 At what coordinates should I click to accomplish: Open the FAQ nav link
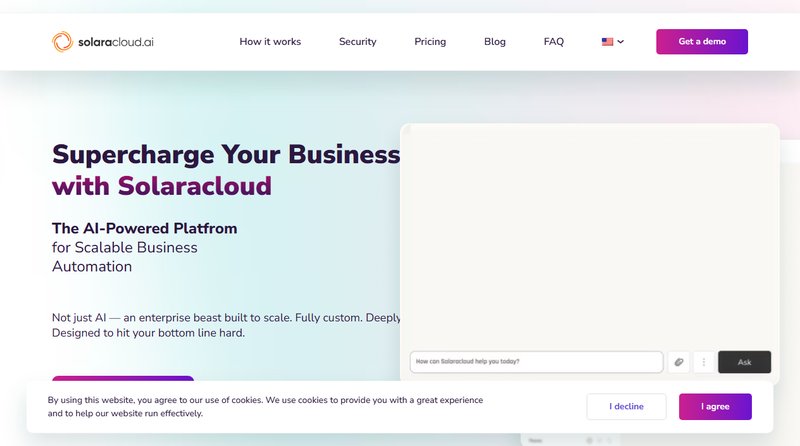tap(553, 42)
